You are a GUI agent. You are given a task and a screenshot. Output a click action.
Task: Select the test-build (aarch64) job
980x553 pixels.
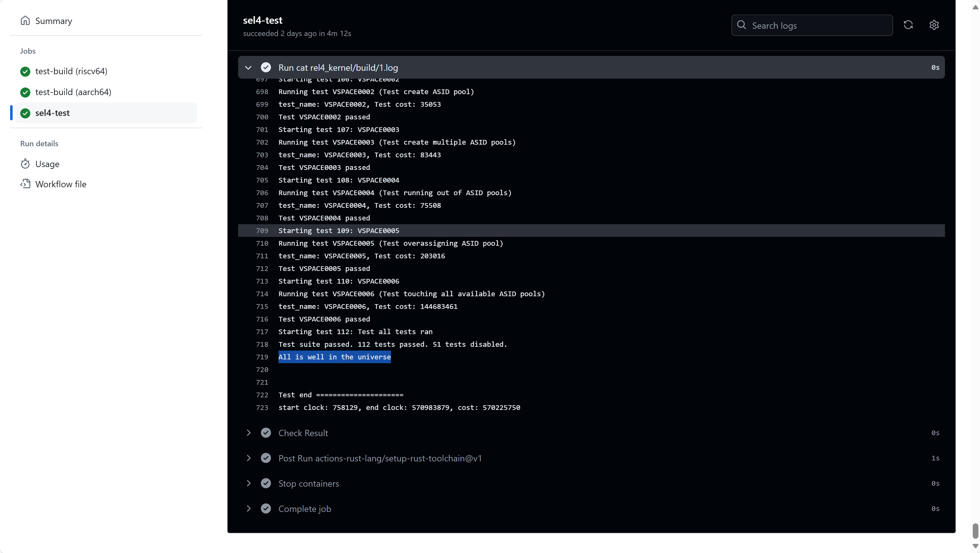pos(73,92)
